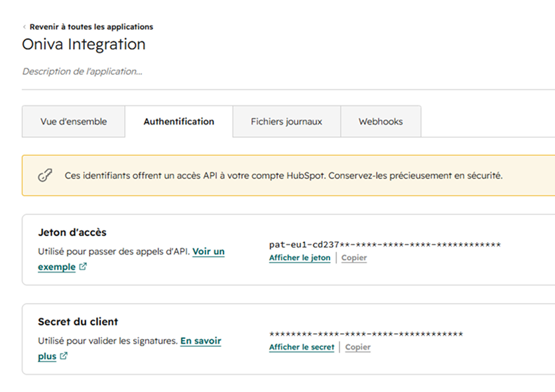Reveal token with Afficher le jeton
Image resolution: width=555 pixels, height=392 pixels.
(300, 258)
